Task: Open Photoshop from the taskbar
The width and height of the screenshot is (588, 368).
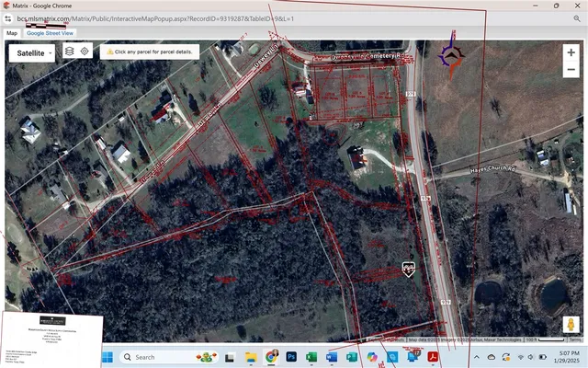Action: (291, 357)
